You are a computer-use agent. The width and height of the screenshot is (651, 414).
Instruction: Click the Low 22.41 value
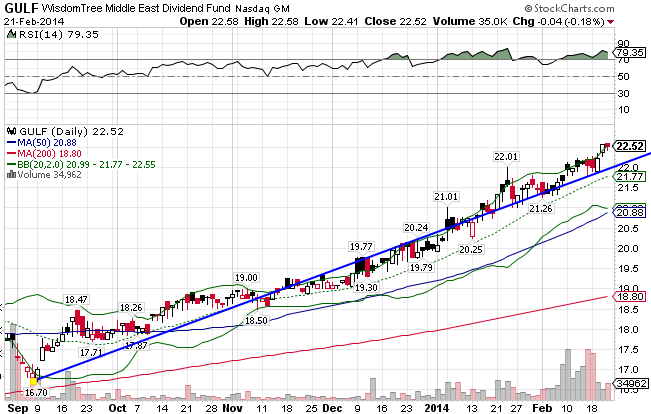[x=331, y=21]
